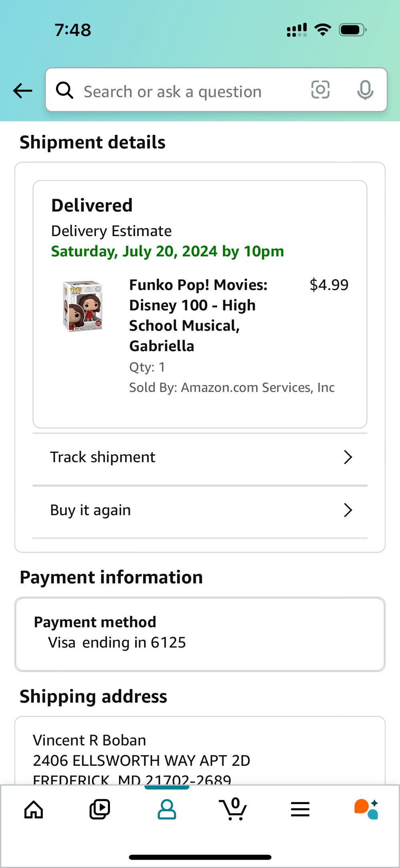Screen dimensions: 400x868
Task: Tap the Funko Pop product thumbnail
Action: (x=83, y=306)
